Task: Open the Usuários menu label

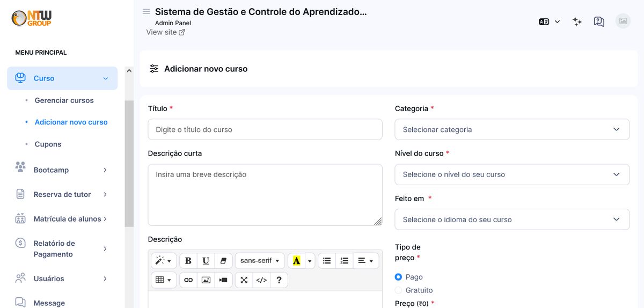Action: pyautogui.click(x=49, y=279)
